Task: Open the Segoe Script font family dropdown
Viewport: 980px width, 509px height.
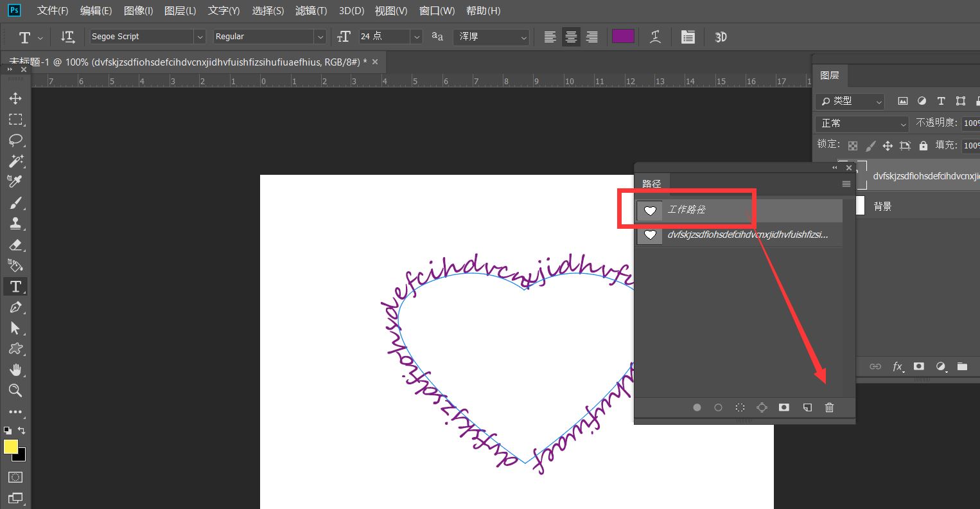Action: pyautogui.click(x=200, y=37)
